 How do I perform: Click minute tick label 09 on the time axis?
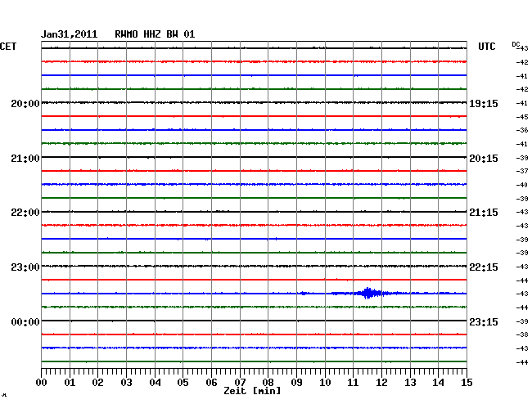(x=296, y=383)
